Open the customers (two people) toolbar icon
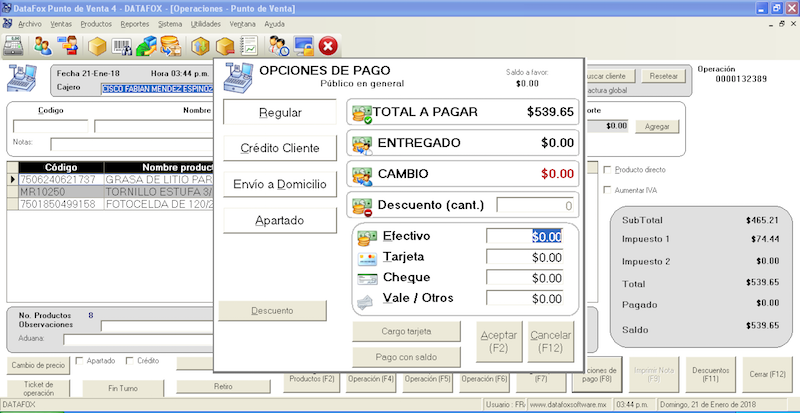Viewport: 800px width, 413px height. [42, 46]
